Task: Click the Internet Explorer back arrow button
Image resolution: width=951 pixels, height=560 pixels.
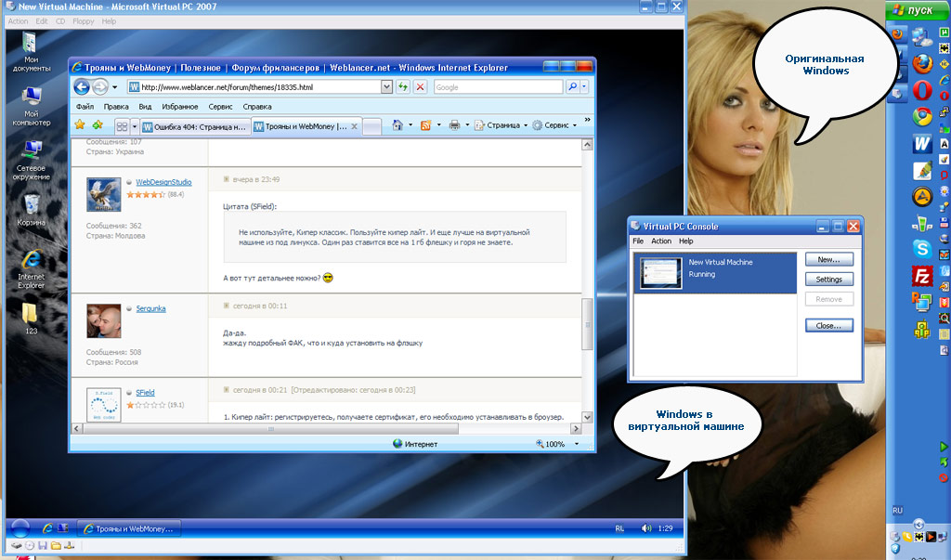Action: point(82,86)
